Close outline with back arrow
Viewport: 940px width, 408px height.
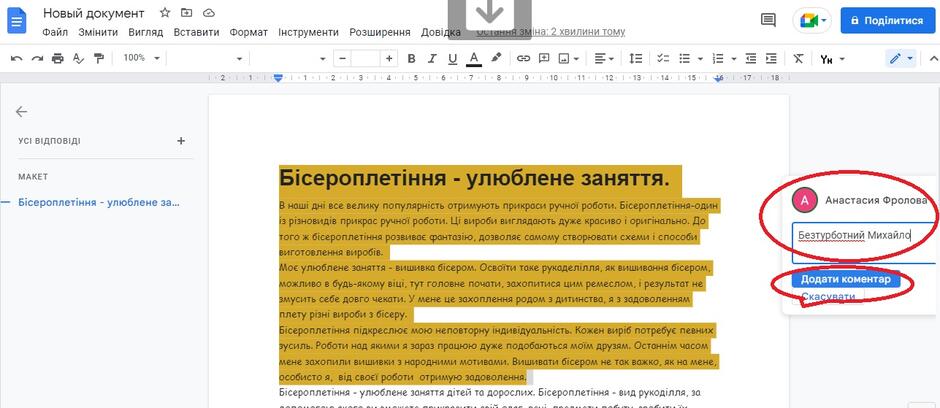coord(22,111)
